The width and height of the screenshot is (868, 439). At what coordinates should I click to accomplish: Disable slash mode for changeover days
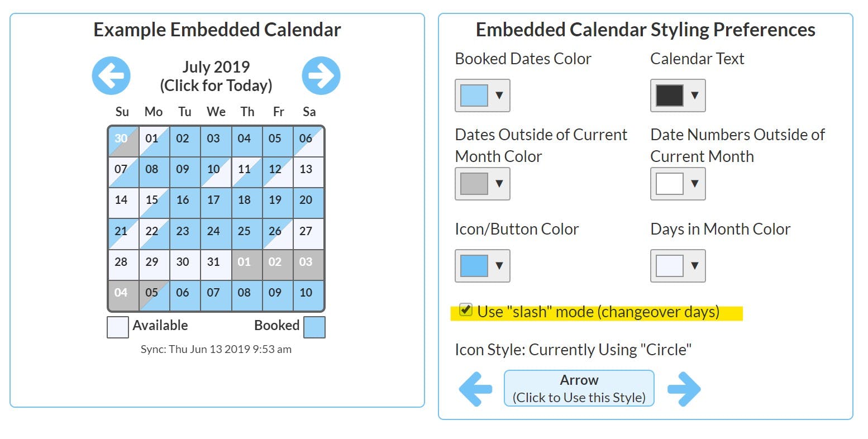[465, 311]
